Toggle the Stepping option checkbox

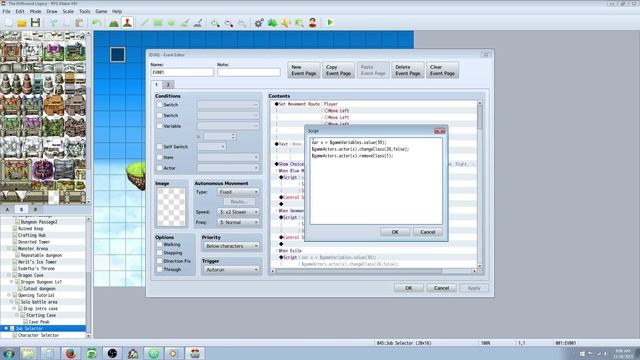click(160, 253)
